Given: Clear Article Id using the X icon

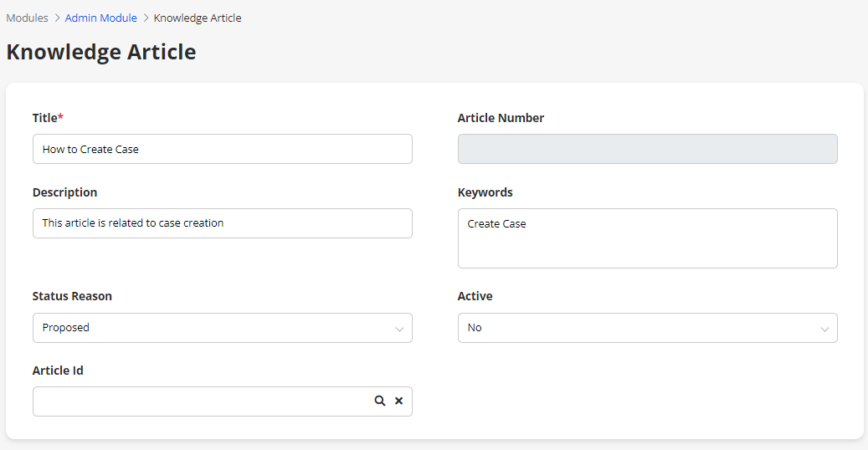Looking at the screenshot, I should (x=398, y=401).
